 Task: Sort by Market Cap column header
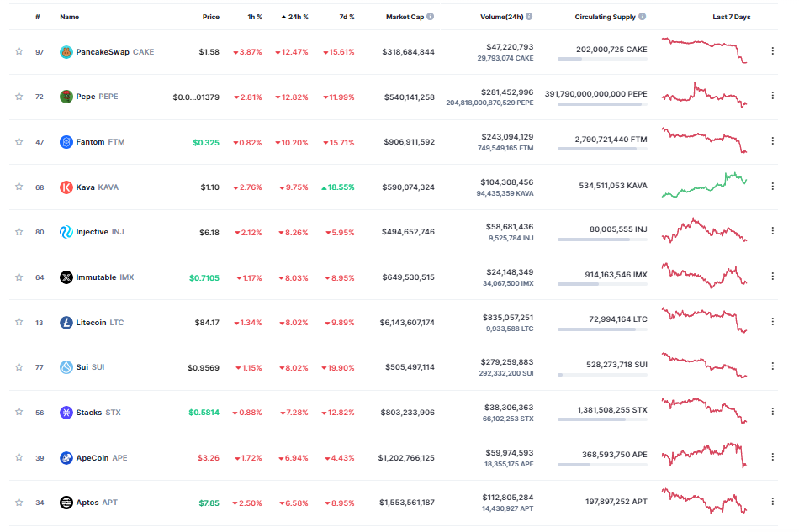pyautogui.click(x=405, y=17)
